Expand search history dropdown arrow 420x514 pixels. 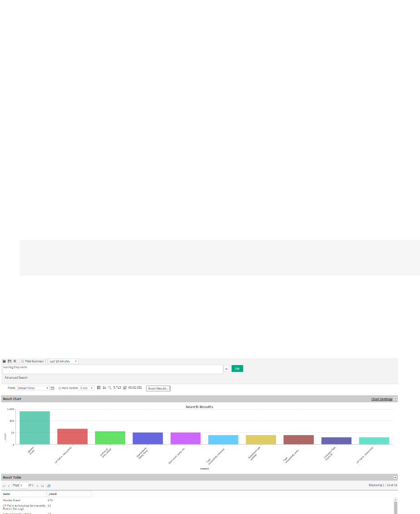(x=226, y=369)
